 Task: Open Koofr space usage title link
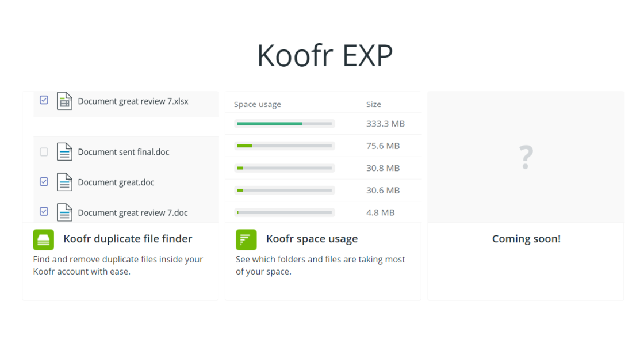[312, 239]
